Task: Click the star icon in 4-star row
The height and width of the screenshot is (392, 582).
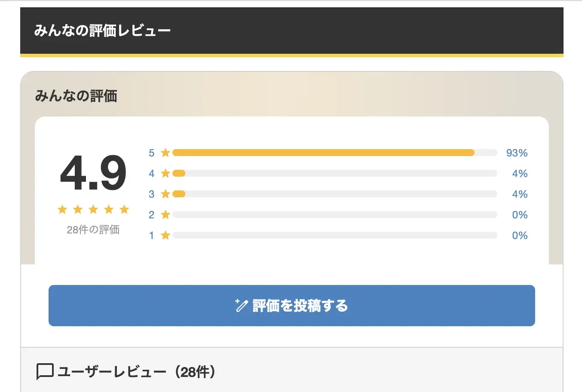Action: tap(165, 173)
